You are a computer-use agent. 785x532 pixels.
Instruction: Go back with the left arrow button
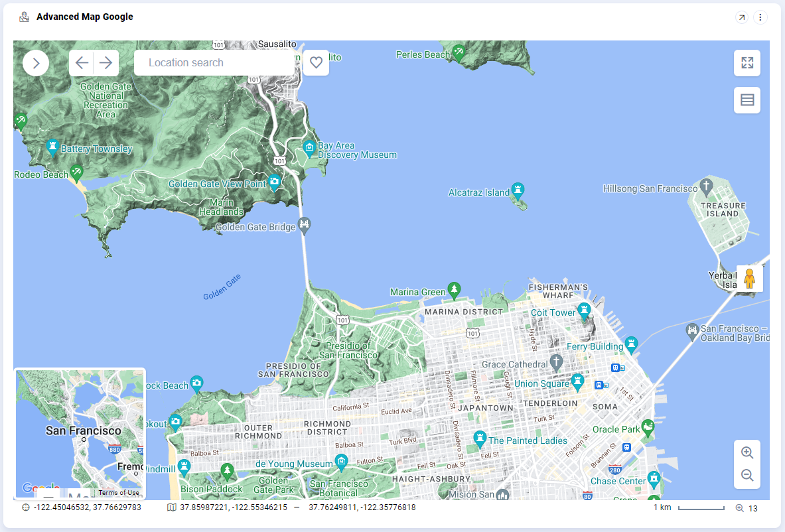82,63
